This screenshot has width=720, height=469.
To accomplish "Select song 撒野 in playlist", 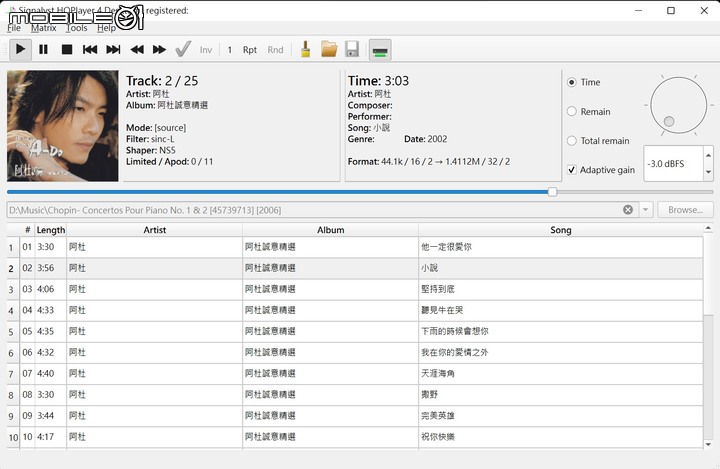I will click(x=429, y=395).
